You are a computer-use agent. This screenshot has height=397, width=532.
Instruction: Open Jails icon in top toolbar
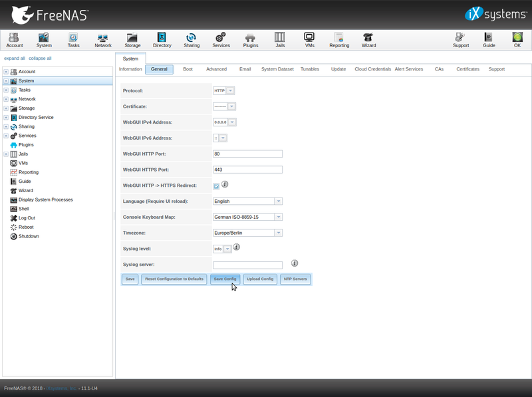click(280, 40)
